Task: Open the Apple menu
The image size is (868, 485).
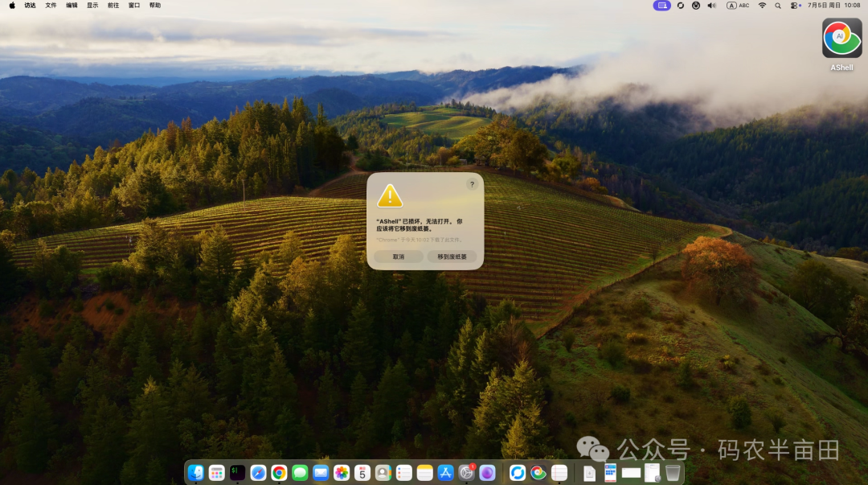Action: pos(12,6)
